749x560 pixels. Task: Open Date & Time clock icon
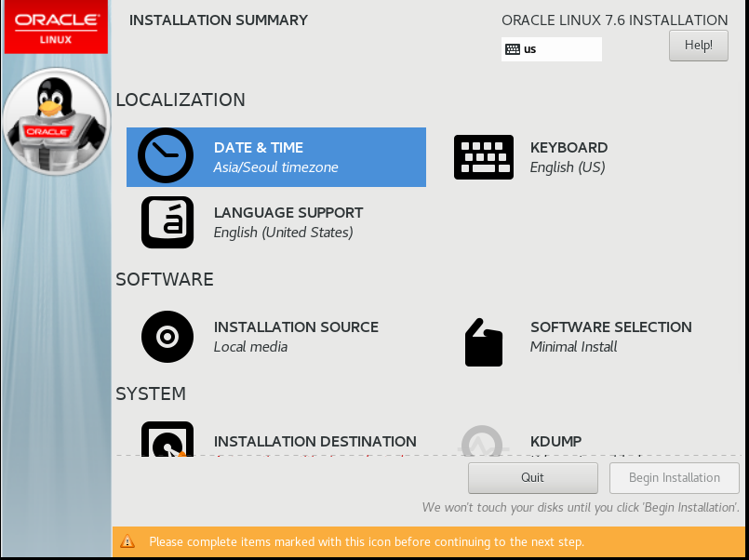click(x=166, y=155)
